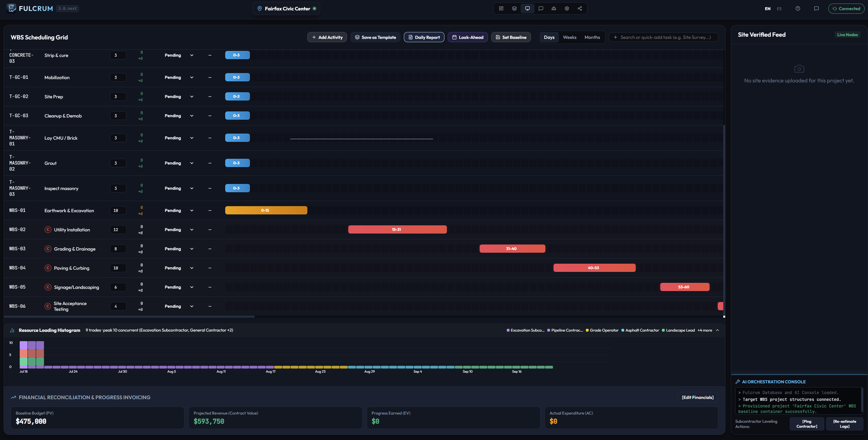Click Edit Financials link

(698, 397)
